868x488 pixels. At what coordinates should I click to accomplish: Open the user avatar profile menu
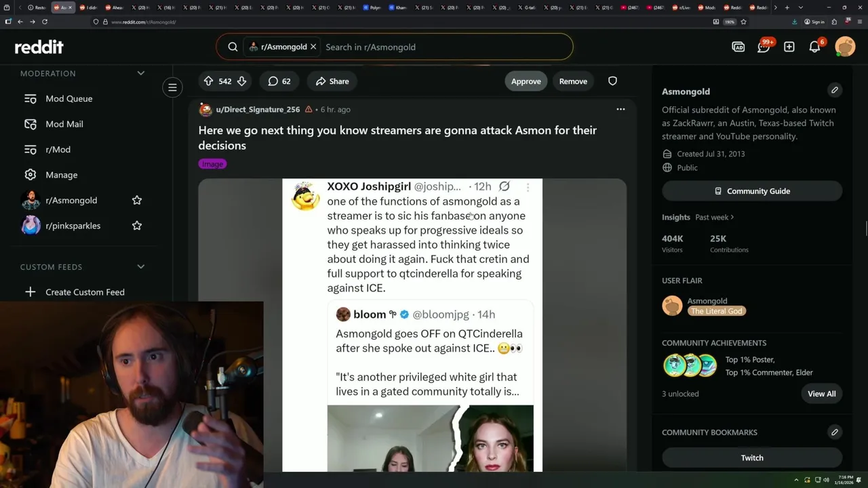(x=845, y=47)
